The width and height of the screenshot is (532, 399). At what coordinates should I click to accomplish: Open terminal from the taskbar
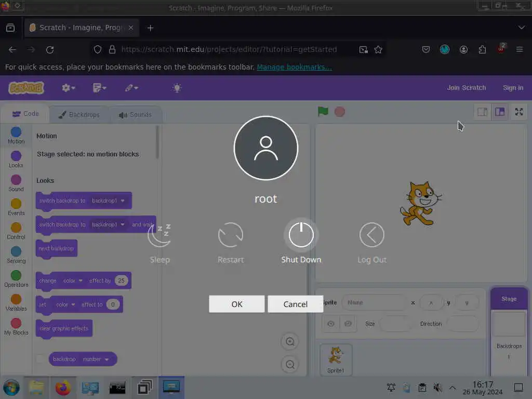(117, 388)
